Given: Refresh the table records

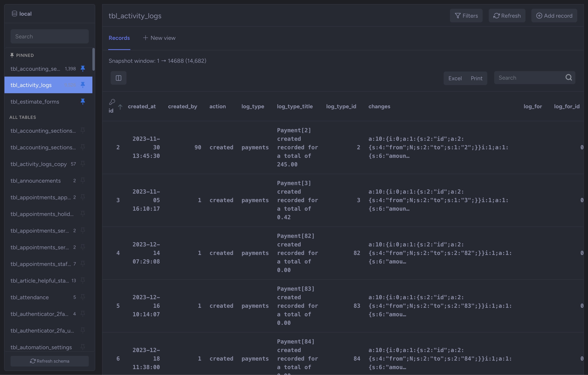Looking at the screenshot, I should point(507,16).
